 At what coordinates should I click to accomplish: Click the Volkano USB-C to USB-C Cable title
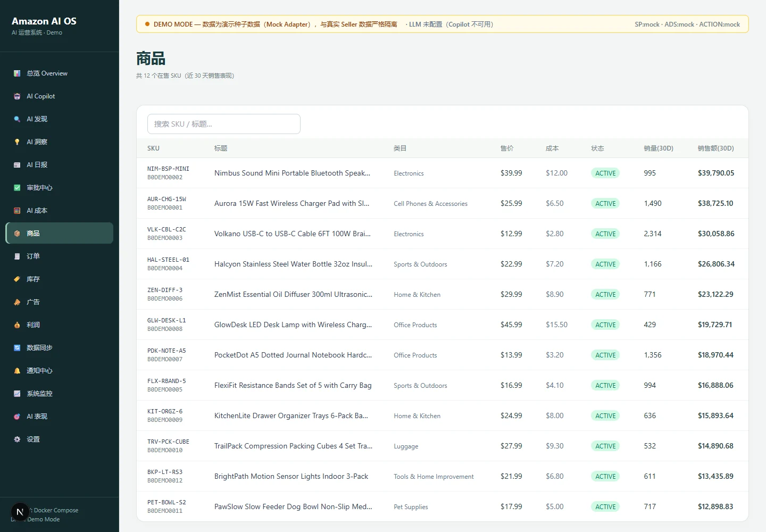pyautogui.click(x=293, y=234)
